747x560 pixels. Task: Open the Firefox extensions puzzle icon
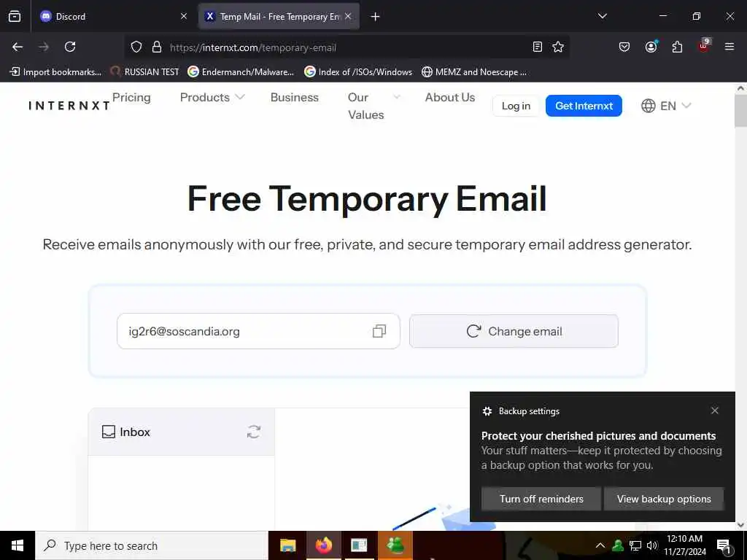677,47
